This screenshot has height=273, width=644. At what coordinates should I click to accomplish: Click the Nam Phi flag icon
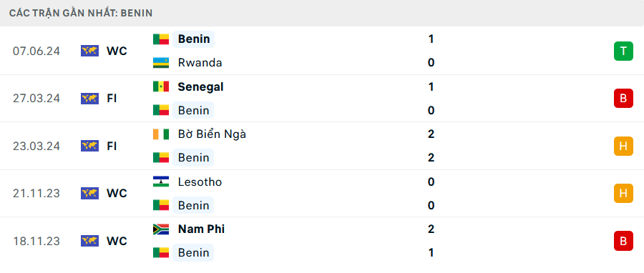(161, 229)
